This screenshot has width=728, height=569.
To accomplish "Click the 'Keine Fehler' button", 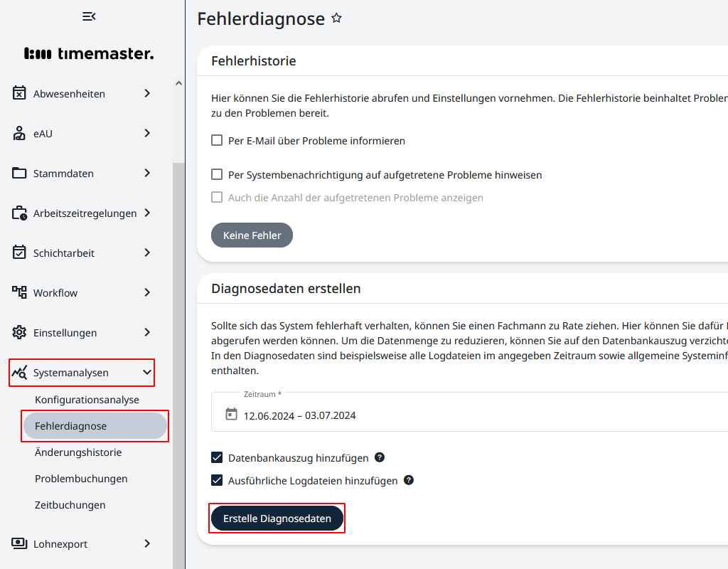I will point(252,235).
